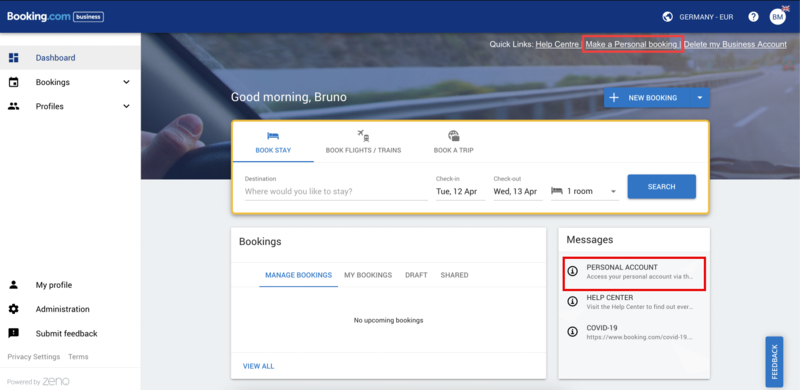Open the BM user avatar menu
The height and width of the screenshot is (390, 800).
[x=778, y=17]
